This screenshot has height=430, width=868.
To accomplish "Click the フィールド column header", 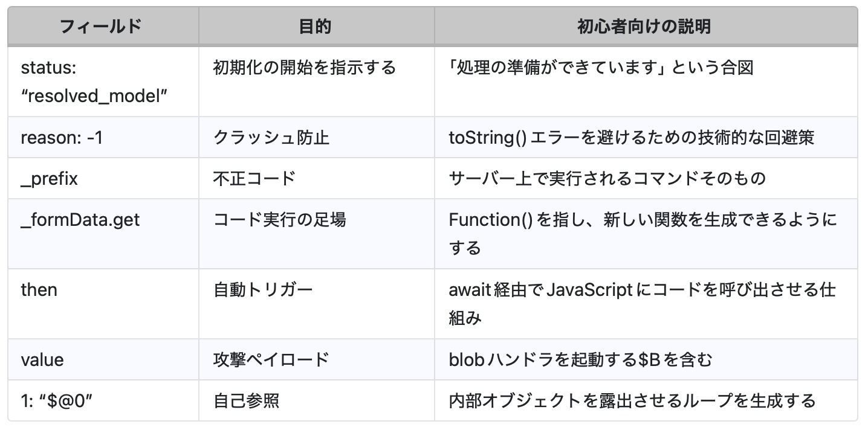I will point(102,27).
